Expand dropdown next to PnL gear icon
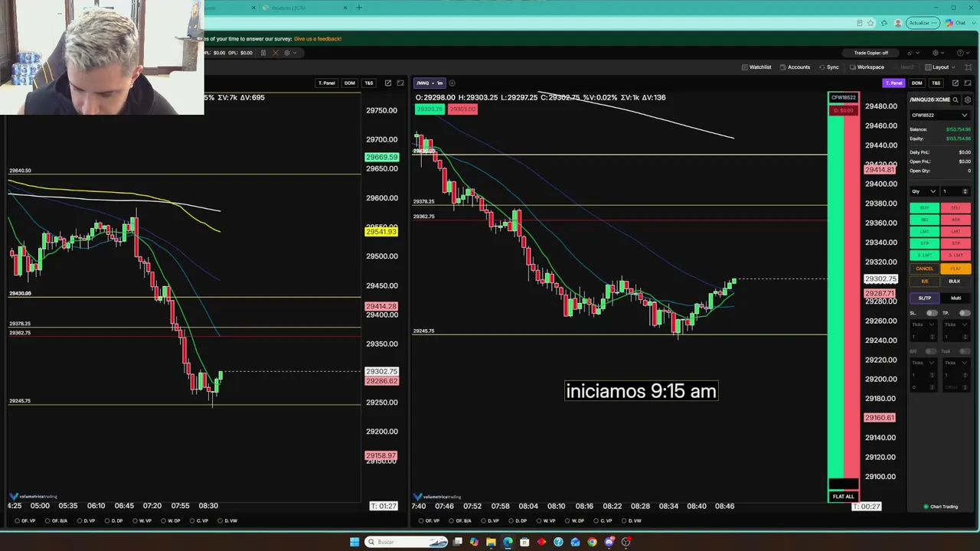This screenshot has width=980, height=551. [296, 53]
